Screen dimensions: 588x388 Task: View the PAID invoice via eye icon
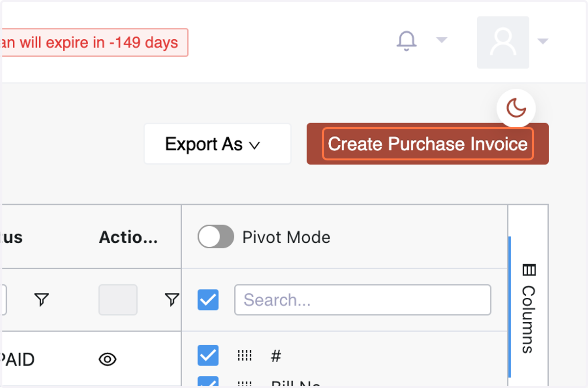pyautogui.click(x=107, y=360)
